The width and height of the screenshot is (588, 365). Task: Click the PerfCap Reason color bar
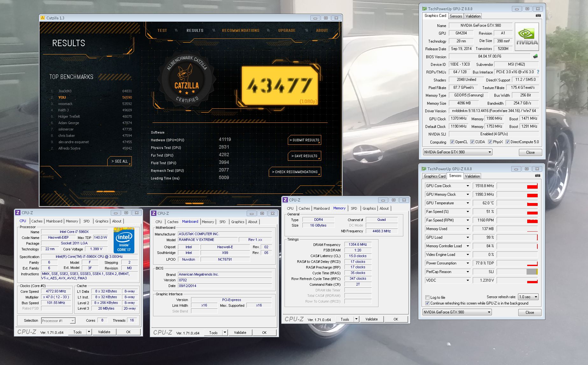pyautogui.click(x=532, y=272)
